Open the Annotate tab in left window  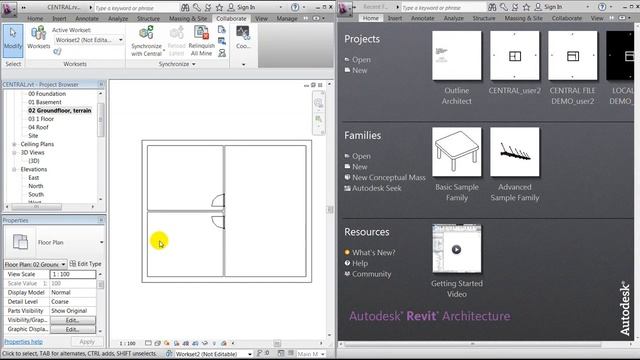click(x=87, y=18)
